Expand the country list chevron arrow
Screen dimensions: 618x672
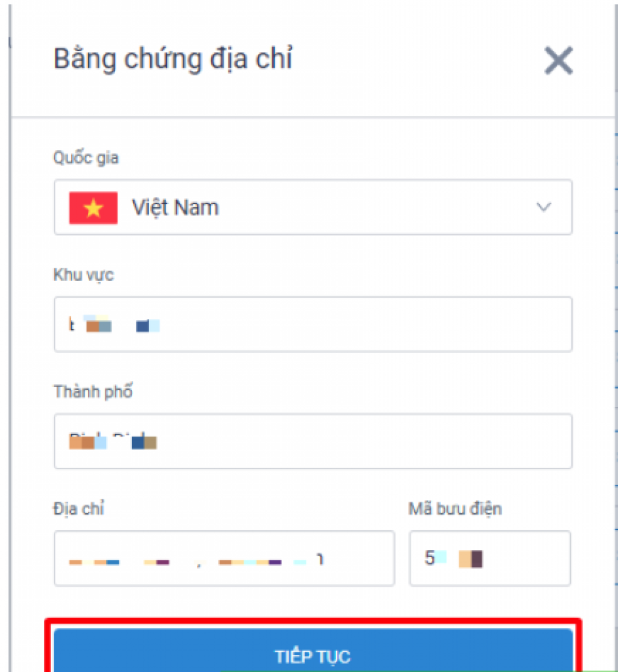click(x=544, y=207)
